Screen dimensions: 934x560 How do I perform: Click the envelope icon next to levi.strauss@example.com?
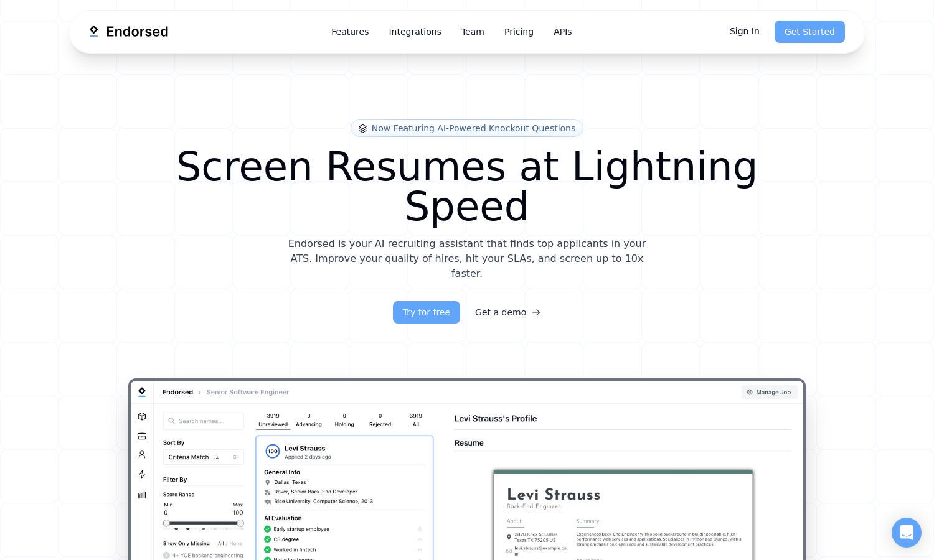click(x=509, y=551)
